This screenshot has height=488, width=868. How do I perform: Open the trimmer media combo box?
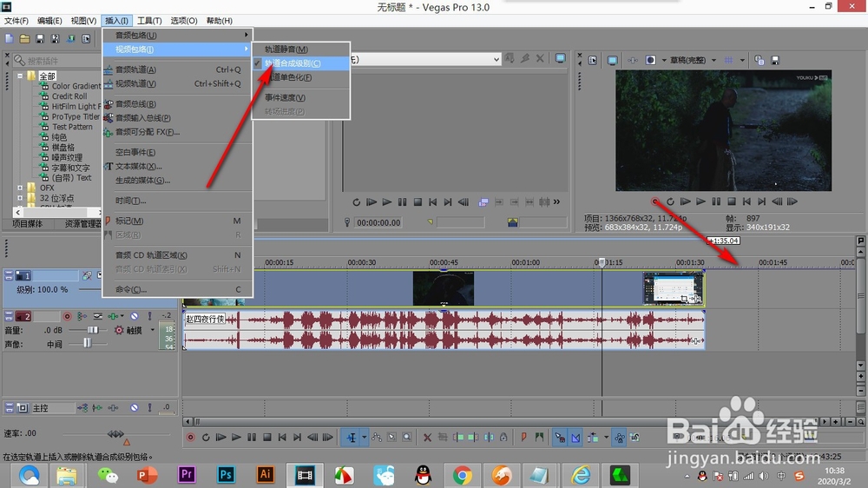coord(426,59)
